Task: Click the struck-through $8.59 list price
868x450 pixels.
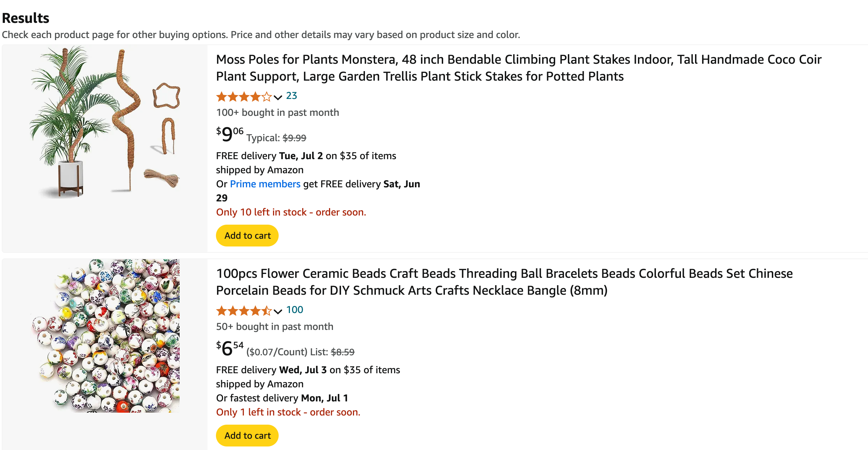Action: tap(342, 352)
